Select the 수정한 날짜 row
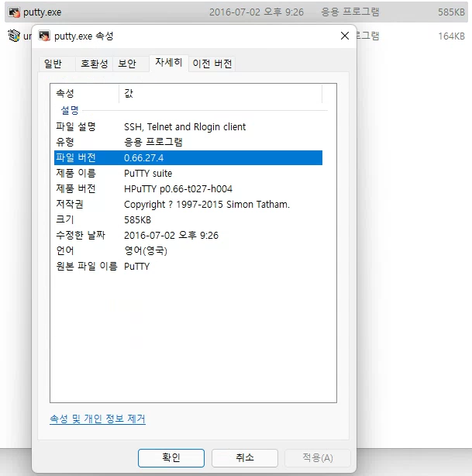 coord(188,235)
